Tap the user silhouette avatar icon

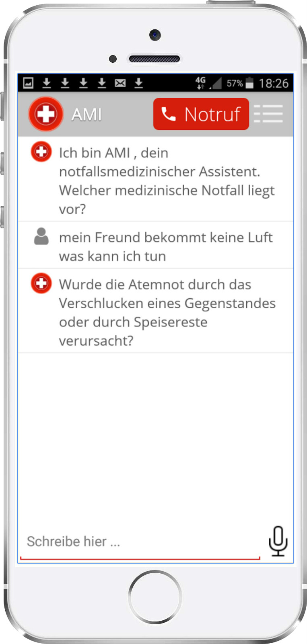pyautogui.click(x=41, y=236)
